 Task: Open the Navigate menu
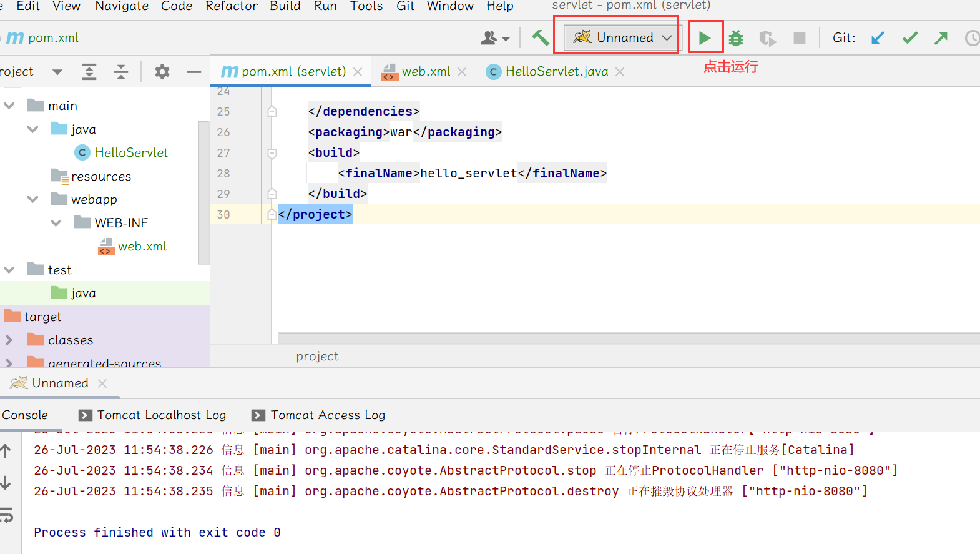pyautogui.click(x=122, y=6)
